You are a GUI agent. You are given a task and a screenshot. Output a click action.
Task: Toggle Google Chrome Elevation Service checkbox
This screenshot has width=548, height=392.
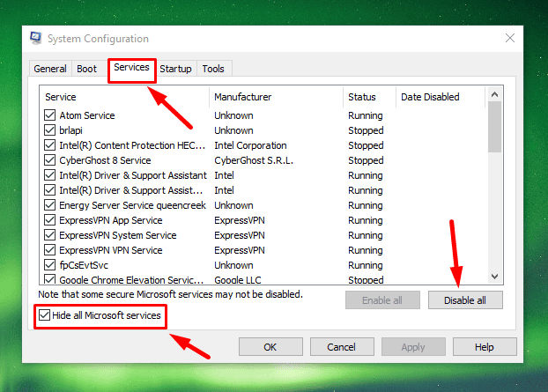click(49, 279)
